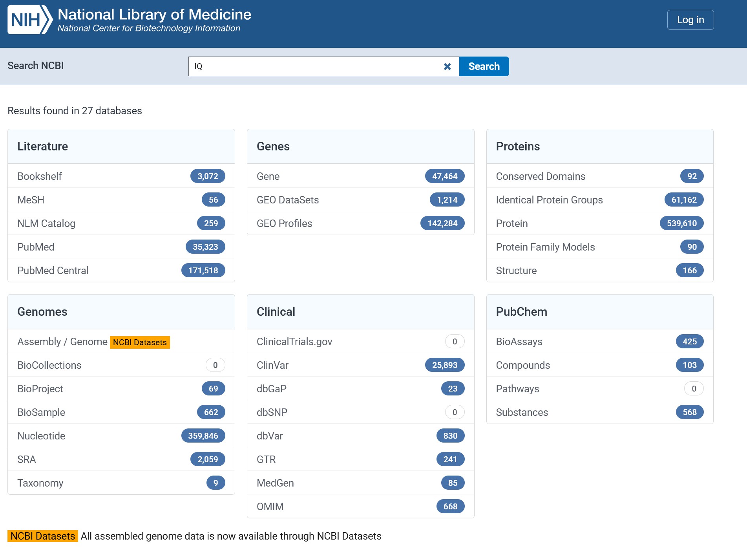Click the 9 Taxonomy count badge
The width and height of the screenshot is (747, 560).
(x=216, y=483)
